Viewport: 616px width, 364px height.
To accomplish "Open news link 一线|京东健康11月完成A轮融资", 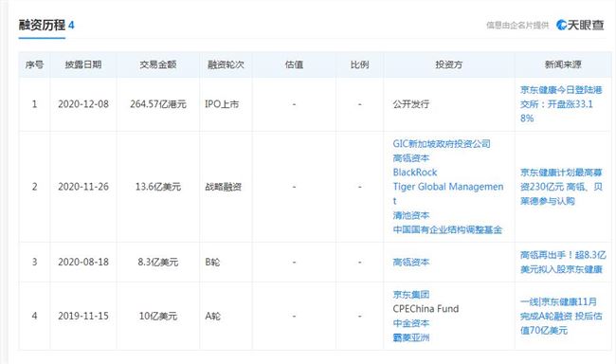I will 561,316.
